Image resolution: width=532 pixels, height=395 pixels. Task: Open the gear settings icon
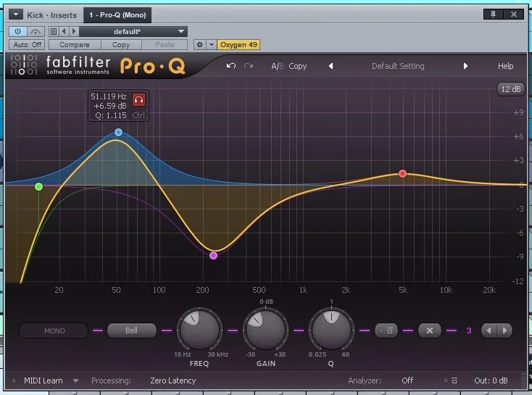[x=200, y=44]
